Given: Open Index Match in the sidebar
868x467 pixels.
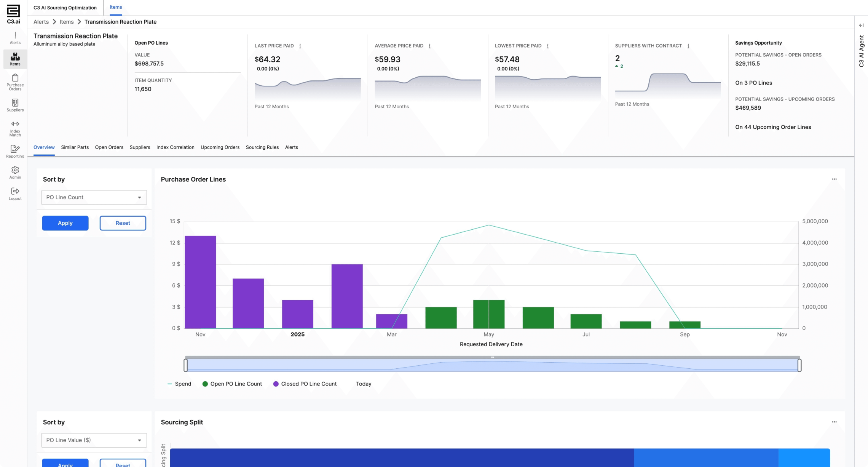Looking at the screenshot, I should 15,128.
